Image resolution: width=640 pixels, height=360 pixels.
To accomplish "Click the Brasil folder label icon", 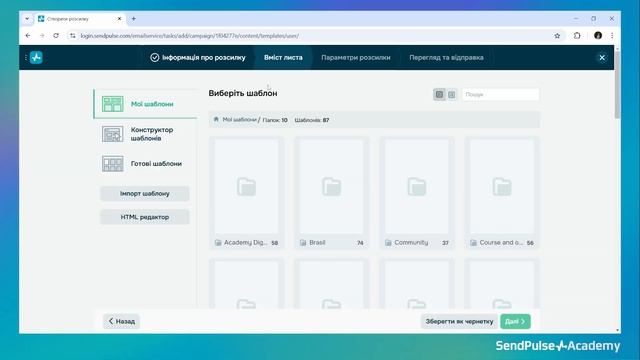I will [303, 243].
